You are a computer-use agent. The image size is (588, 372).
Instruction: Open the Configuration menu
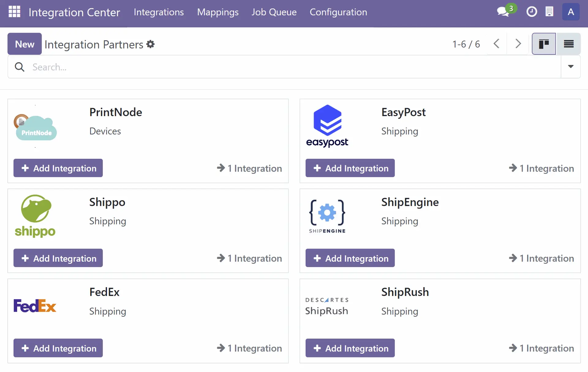pyautogui.click(x=338, y=12)
